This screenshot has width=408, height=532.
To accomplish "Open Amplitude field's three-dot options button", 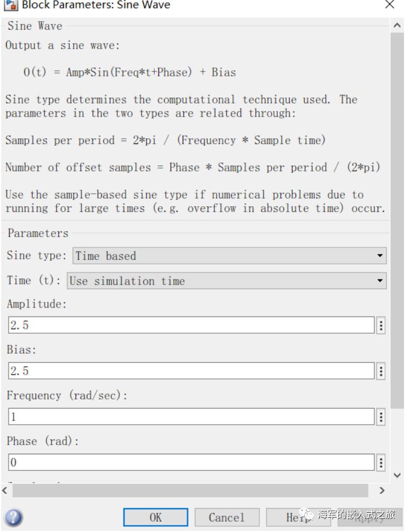I will point(381,325).
